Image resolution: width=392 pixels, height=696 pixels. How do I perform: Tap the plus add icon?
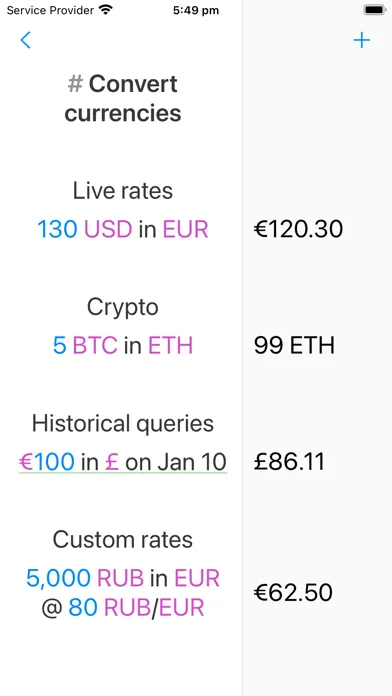point(361,40)
